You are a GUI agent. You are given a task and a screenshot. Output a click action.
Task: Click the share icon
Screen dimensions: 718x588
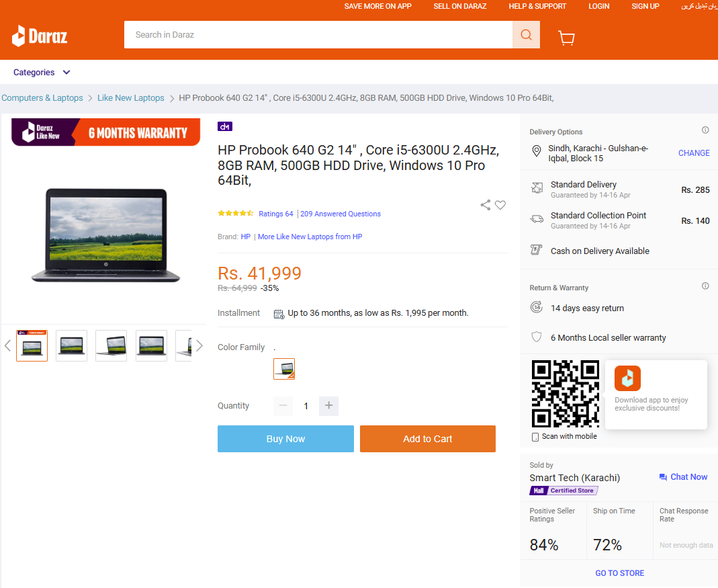click(x=486, y=205)
